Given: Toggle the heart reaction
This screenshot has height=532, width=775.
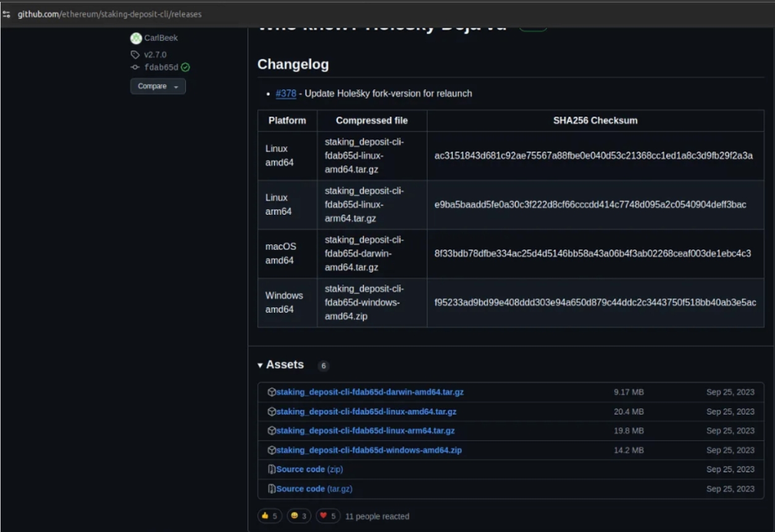Looking at the screenshot, I should click(328, 516).
